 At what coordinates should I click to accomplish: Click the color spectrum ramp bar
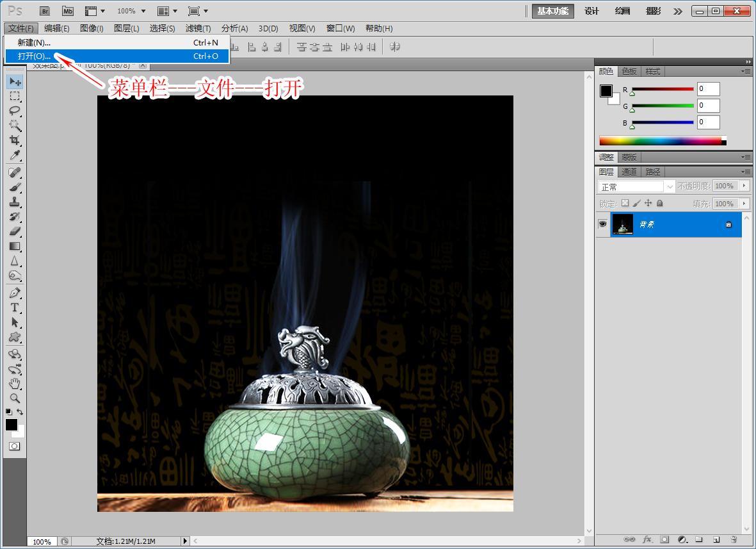tap(659, 141)
